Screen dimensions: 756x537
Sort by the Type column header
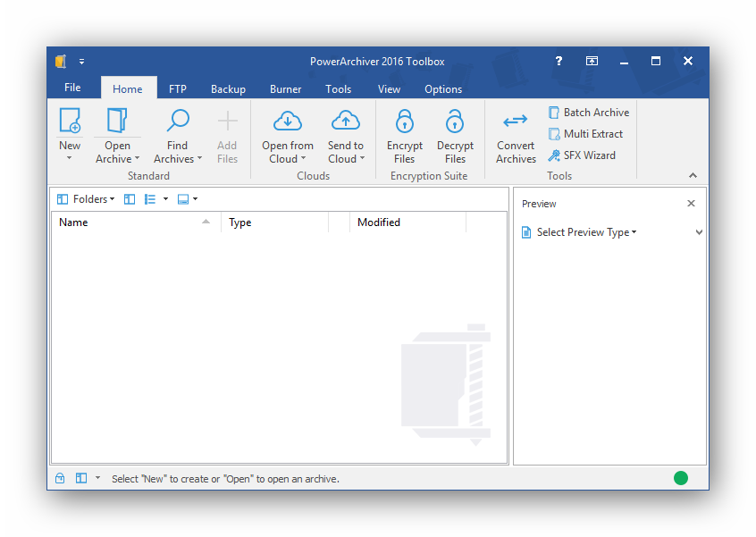point(275,222)
